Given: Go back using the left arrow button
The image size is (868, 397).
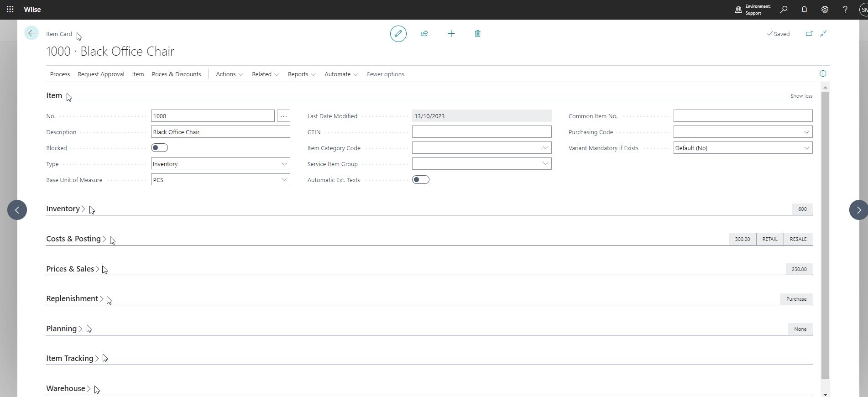Looking at the screenshot, I should (x=31, y=33).
